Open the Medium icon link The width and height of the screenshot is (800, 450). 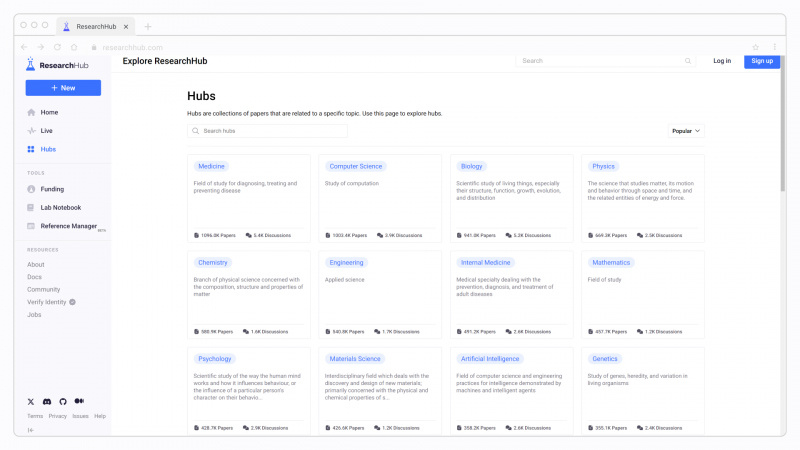79,401
